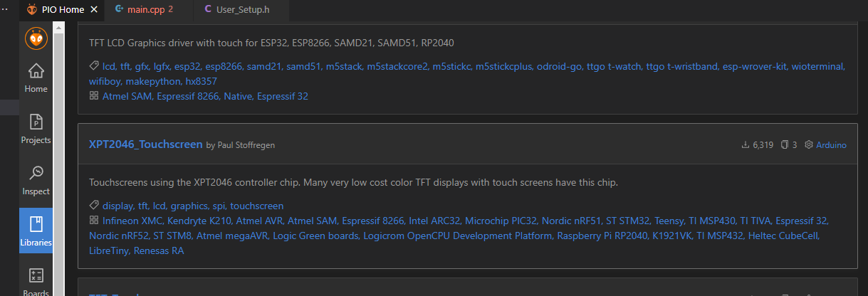Open the XPT2046_Touchscreen library page
This screenshot has width=868, height=296.
tap(145, 144)
